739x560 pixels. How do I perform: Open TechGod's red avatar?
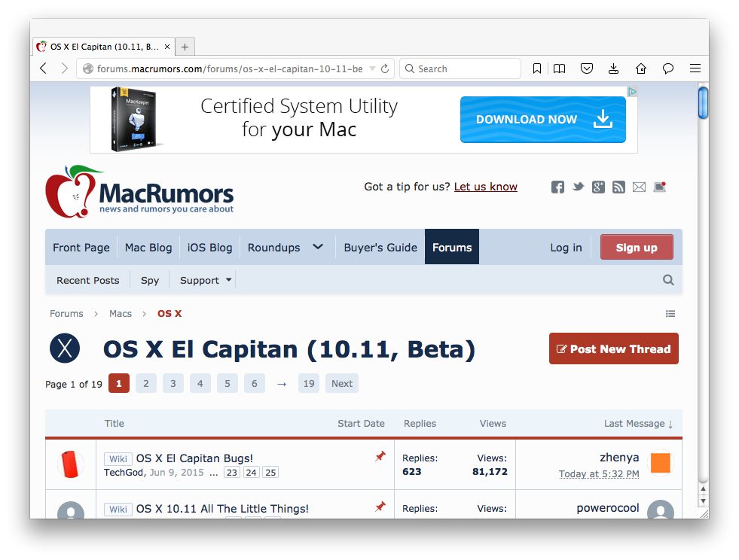pos(71,464)
